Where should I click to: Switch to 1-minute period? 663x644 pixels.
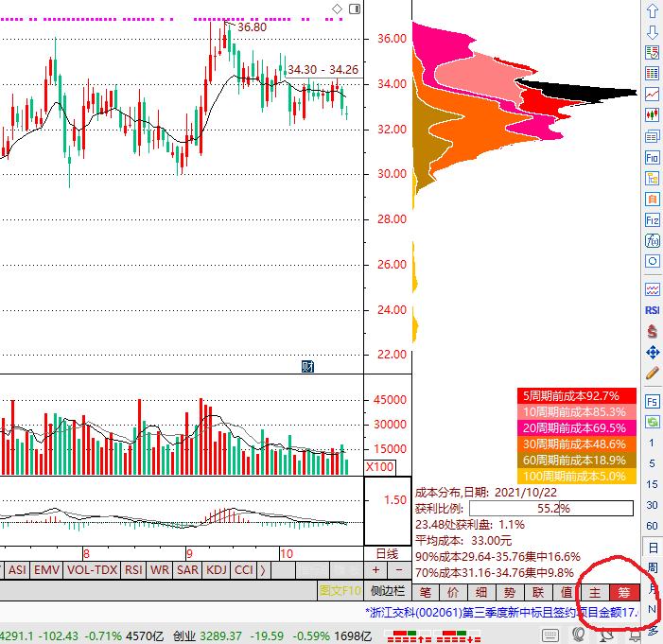click(652, 443)
